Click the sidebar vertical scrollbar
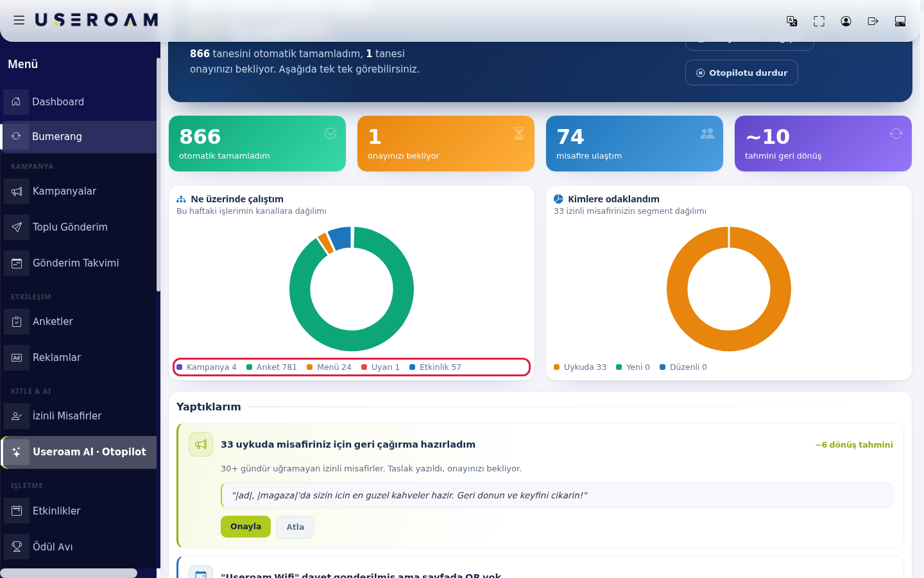924x578 pixels. [x=158, y=173]
